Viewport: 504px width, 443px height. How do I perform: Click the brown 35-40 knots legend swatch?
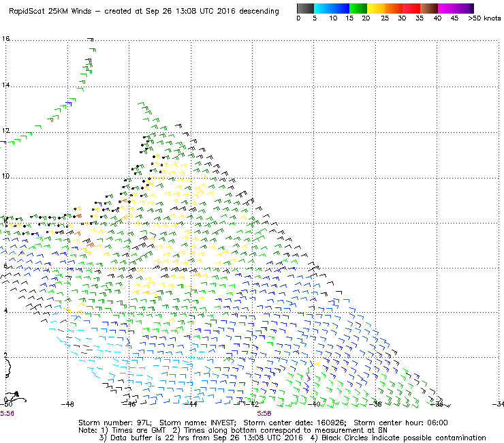(x=429, y=8)
